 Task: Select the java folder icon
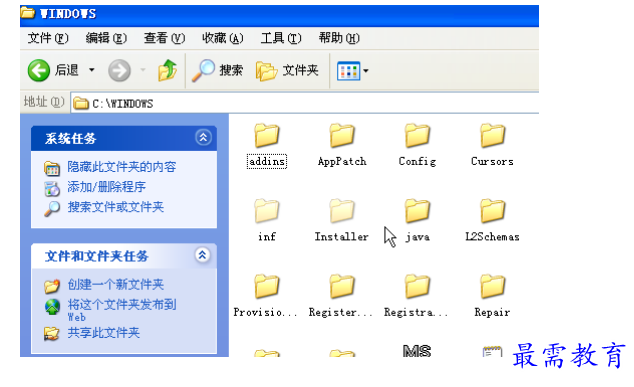tap(417, 211)
